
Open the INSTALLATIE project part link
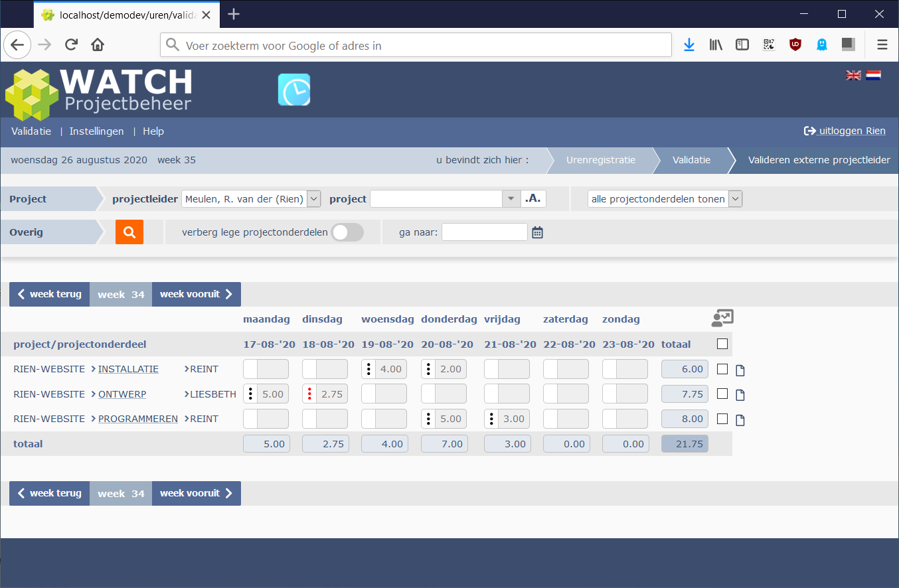(x=128, y=369)
